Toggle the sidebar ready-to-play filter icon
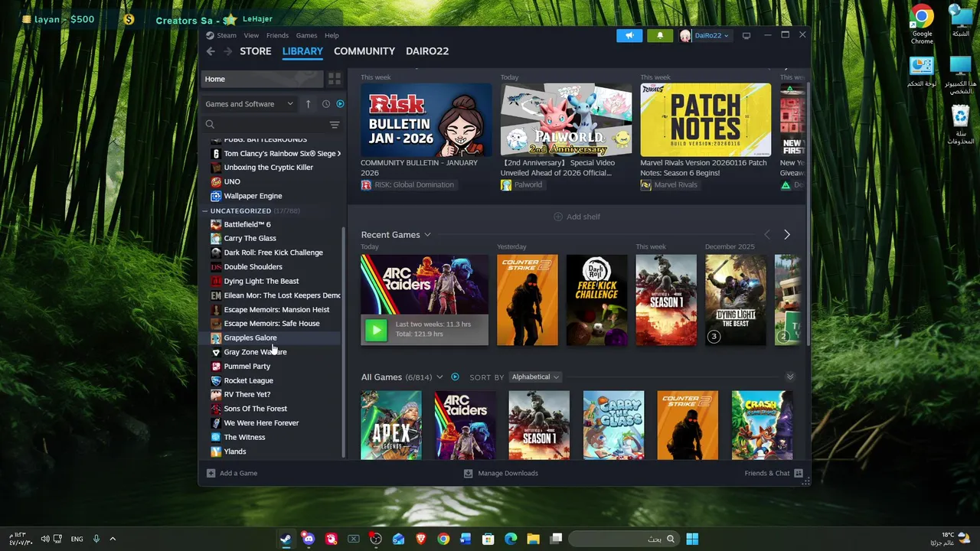980x551 pixels. pyautogui.click(x=340, y=104)
